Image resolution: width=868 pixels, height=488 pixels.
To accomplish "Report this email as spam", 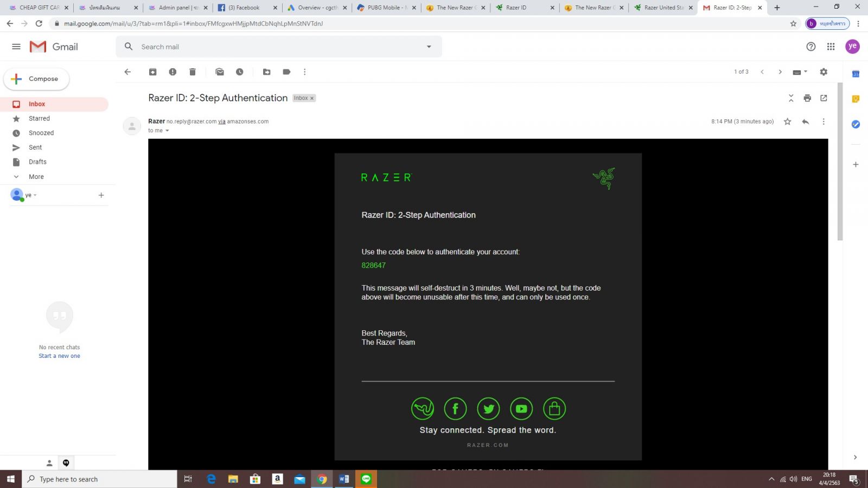I will coord(173,72).
